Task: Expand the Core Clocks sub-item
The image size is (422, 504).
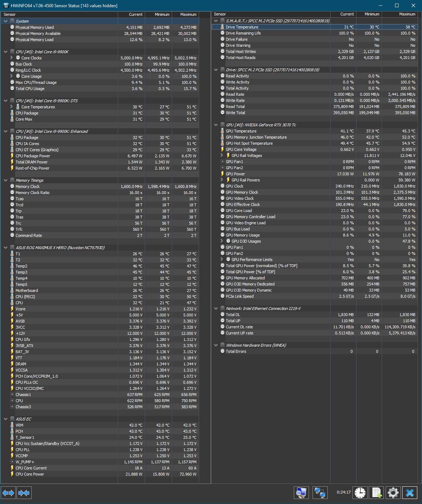Action: (12, 58)
